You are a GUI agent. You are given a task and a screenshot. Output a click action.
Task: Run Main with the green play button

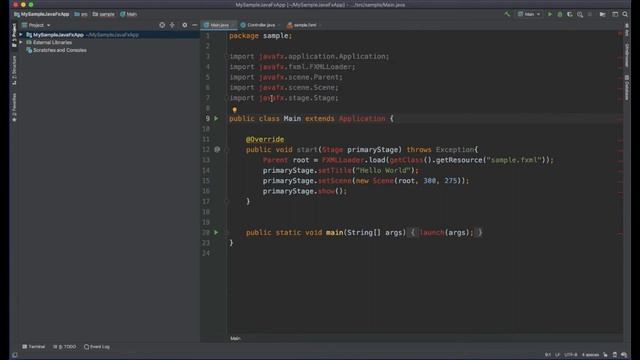click(x=550, y=14)
